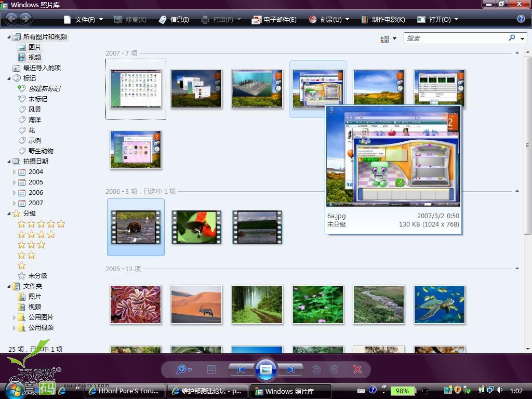Screen dimensions: 532x399
Task: Go to the previous item in control bar
Action: (x=241, y=369)
